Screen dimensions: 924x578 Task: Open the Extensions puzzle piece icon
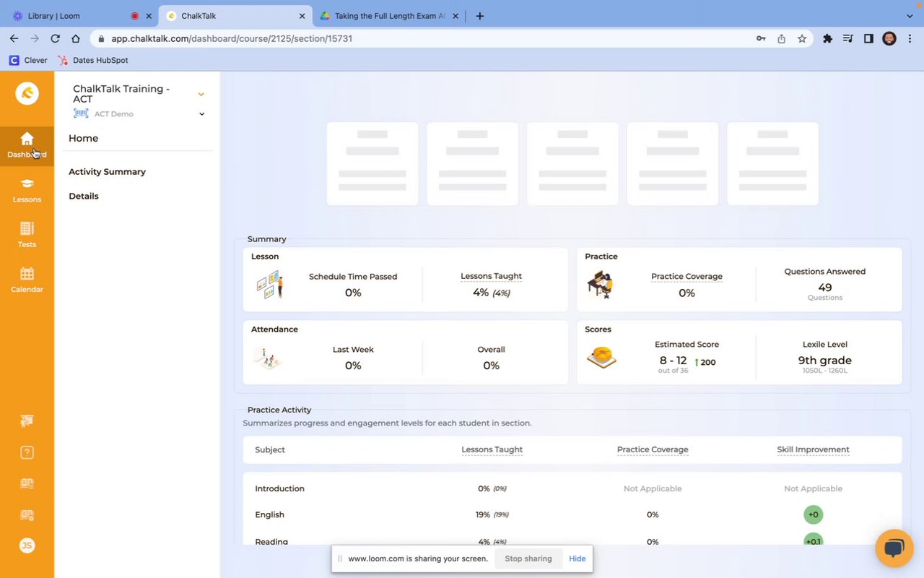coord(827,38)
